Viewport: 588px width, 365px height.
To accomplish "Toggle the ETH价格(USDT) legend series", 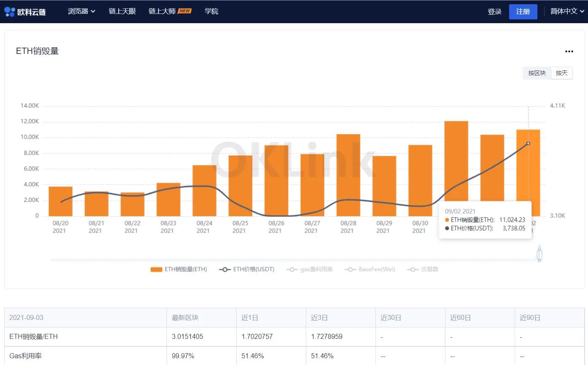I will (x=247, y=269).
